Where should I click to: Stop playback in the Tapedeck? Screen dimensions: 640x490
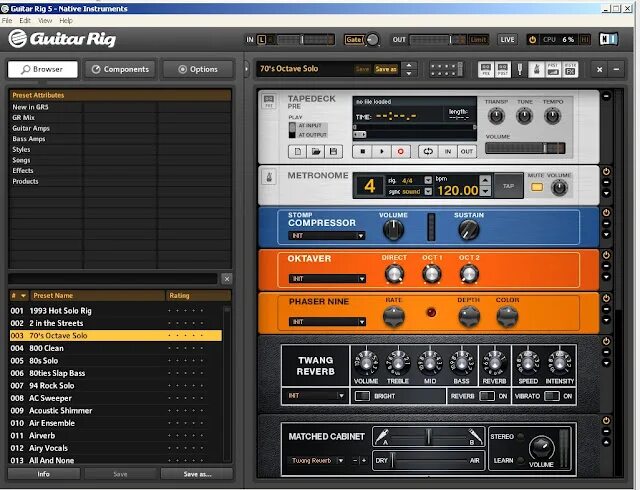(362, 151)
